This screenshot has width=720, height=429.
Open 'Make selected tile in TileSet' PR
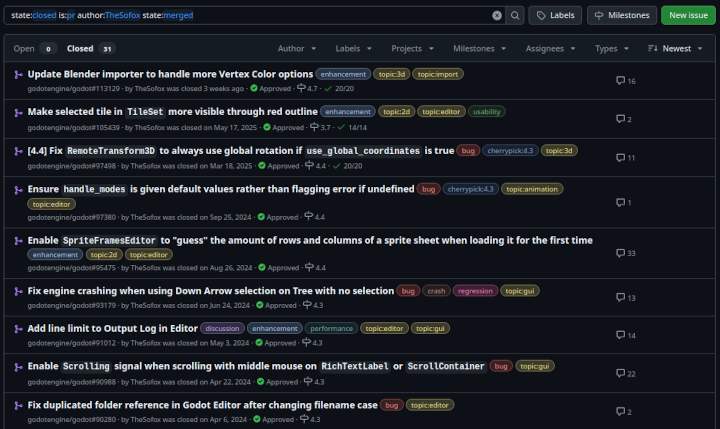[172, 112]
